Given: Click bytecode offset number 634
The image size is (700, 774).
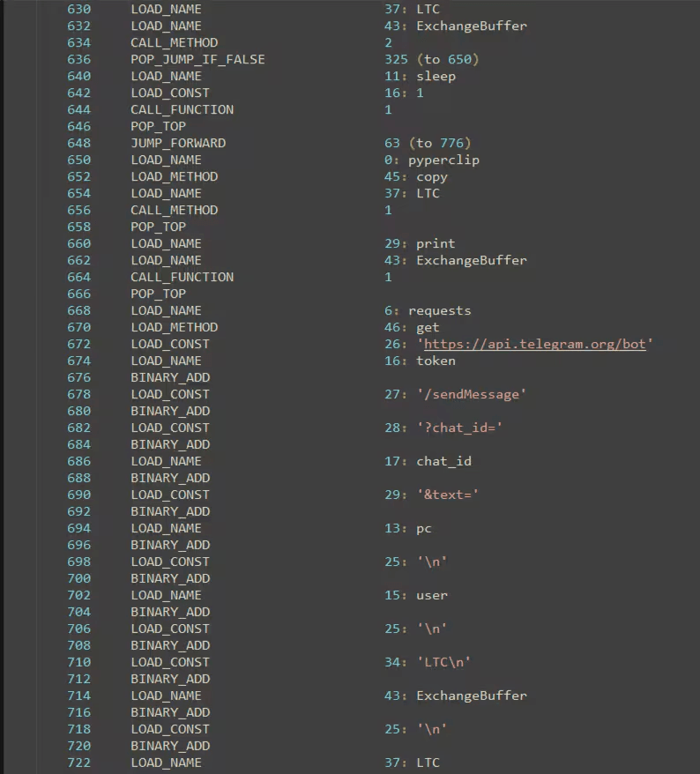Looking at the screenshot, I should (79, 42).
